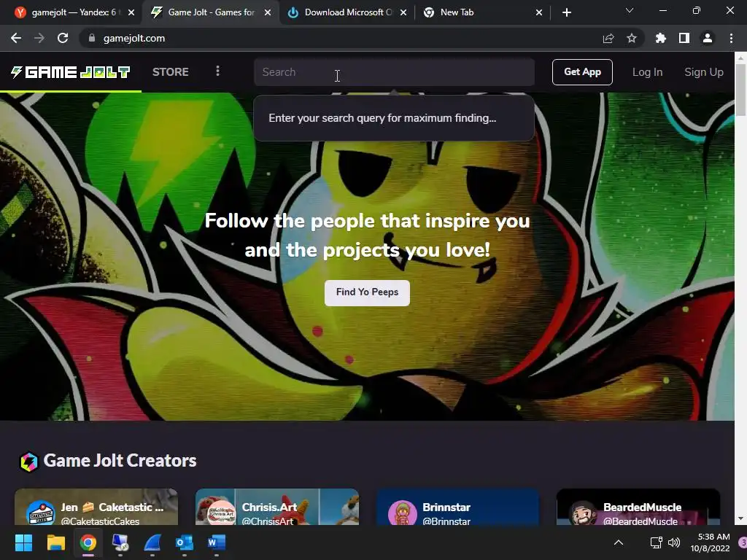This screenshot has width=747, height=560.
Task: Click the Game Jolt logo
Action: point(71,72)
